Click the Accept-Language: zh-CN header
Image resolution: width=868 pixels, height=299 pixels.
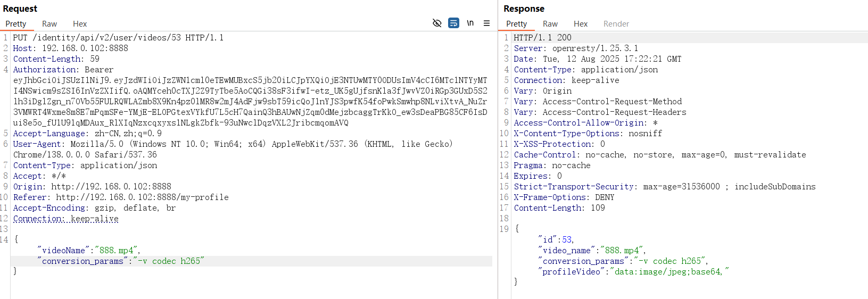88,134
